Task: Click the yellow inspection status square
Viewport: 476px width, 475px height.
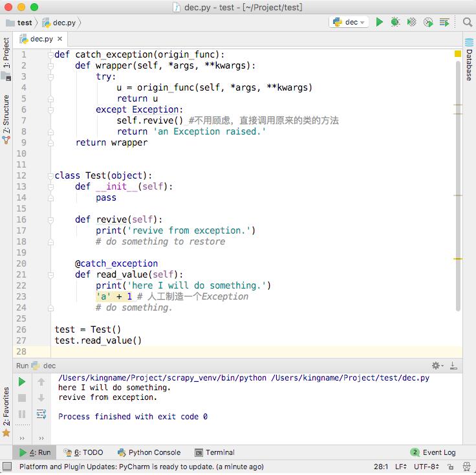Action: [458, 54]
